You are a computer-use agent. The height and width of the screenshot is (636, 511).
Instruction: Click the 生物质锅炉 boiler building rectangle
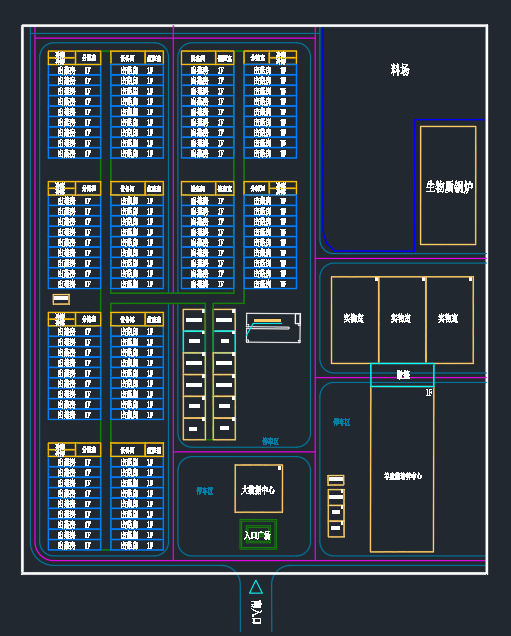pyautogui.click(x=448, y=185)
